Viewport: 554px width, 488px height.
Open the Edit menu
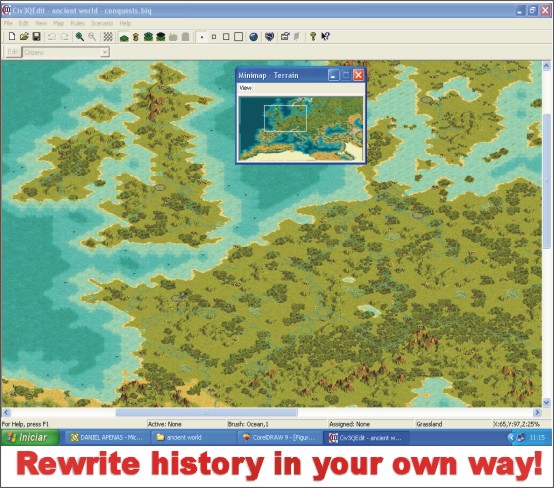(x=24, y=23)
